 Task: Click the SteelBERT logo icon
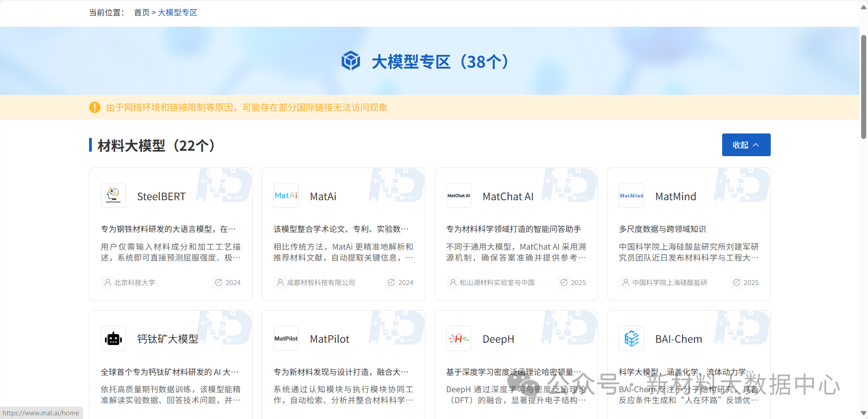click(x=113, y=196)
